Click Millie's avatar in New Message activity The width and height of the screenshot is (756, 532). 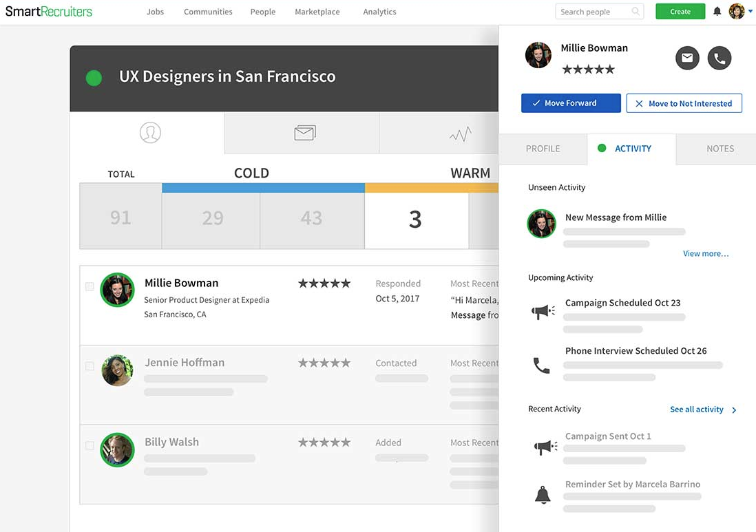pyautogui.click(x=541, y=224)
